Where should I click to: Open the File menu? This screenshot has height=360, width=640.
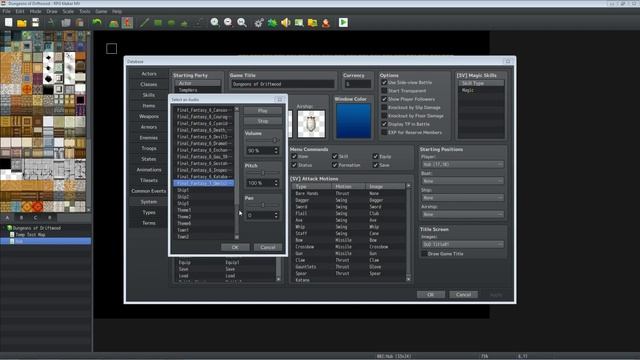coord(7,11)
